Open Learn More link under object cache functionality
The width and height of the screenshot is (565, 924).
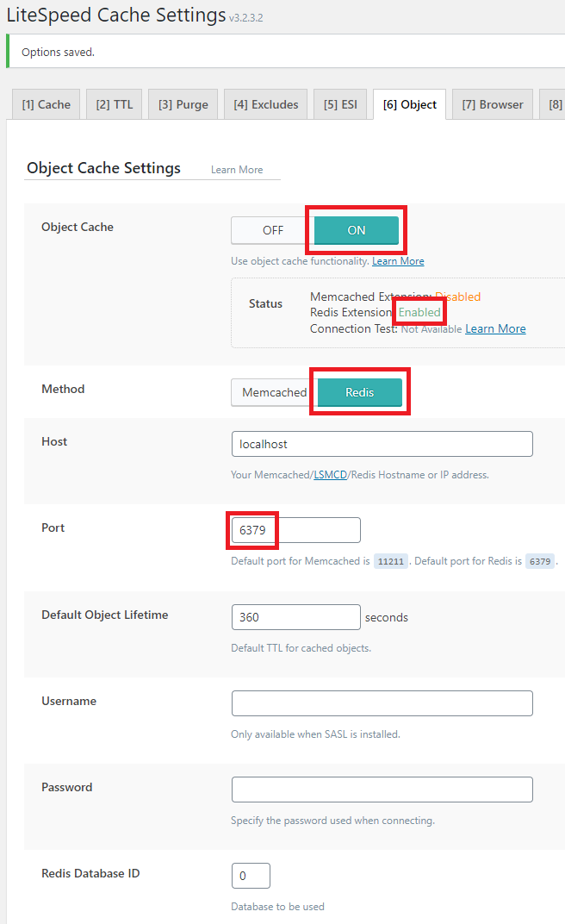[398, 261]
